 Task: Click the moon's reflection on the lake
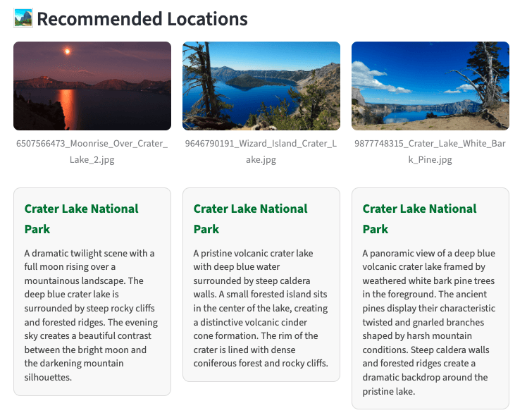pos(66,104)
